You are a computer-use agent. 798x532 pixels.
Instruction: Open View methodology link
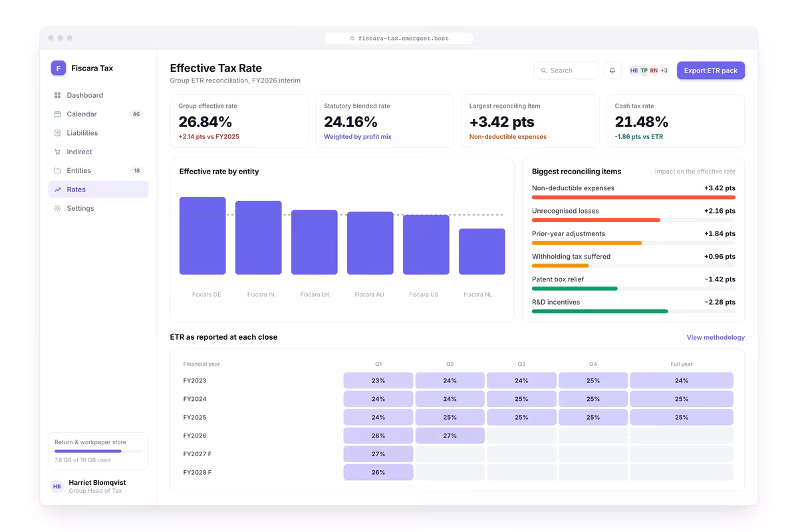click(x=716, y=337)
